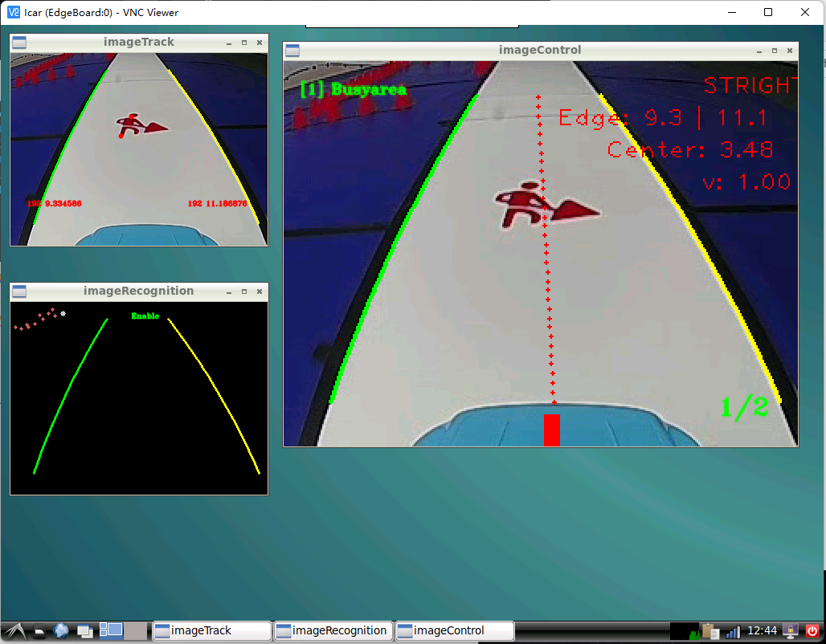
Task: Click the green Enable text in imageRecognition
Action: pyautogui.click(x=145, y=316)
